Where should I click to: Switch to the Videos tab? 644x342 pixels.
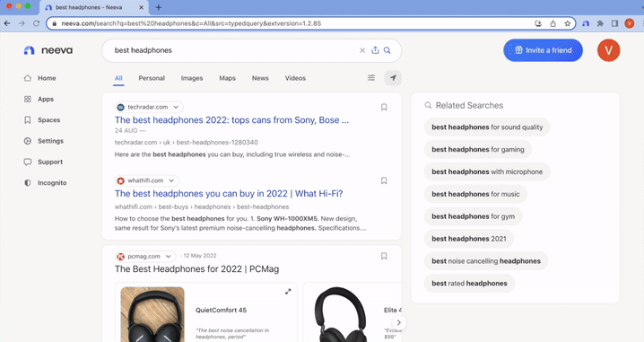click(x=295, y=78)
